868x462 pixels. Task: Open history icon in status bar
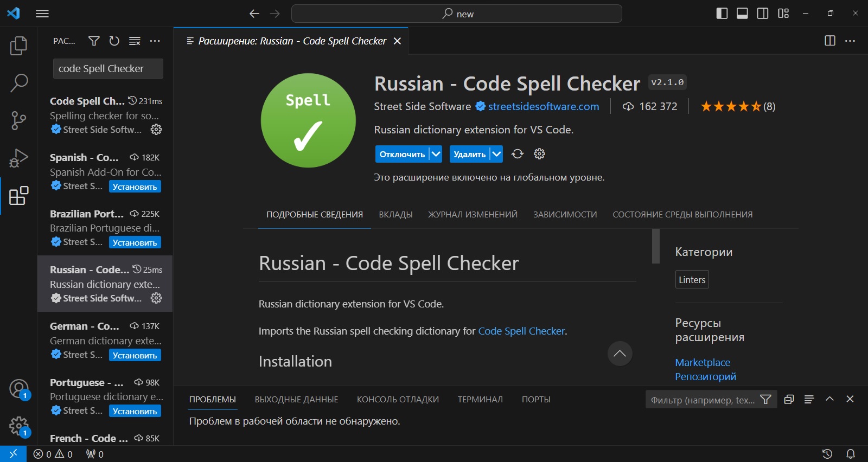827,454
